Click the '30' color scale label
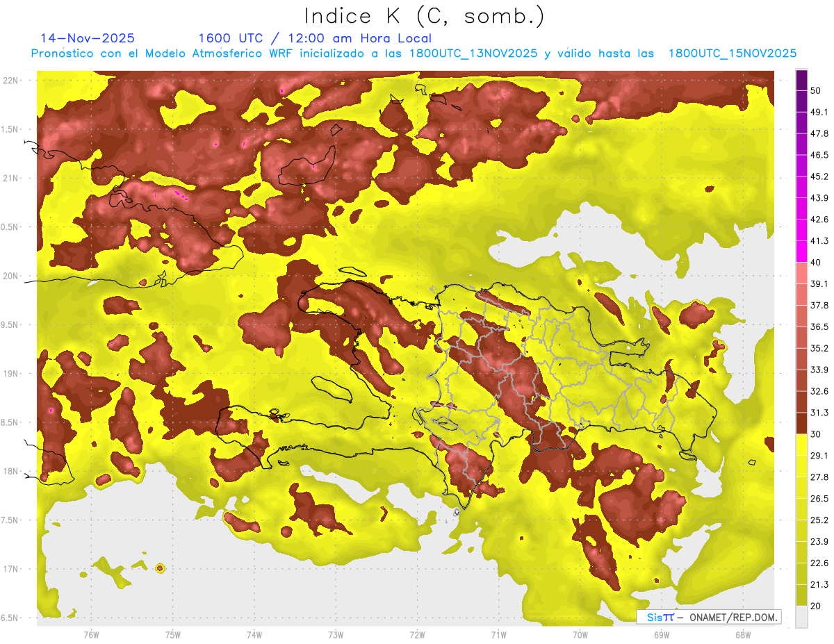Image resolution: width=834 pixels, height=644 pixels. (816, 434)
